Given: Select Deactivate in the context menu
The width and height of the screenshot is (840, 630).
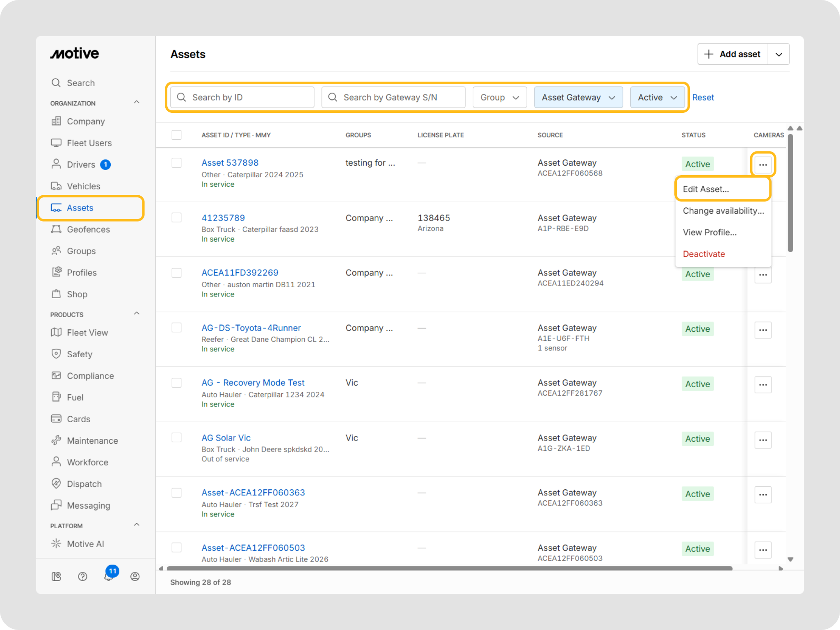Looking at the screenshot, I should (703, 254).
